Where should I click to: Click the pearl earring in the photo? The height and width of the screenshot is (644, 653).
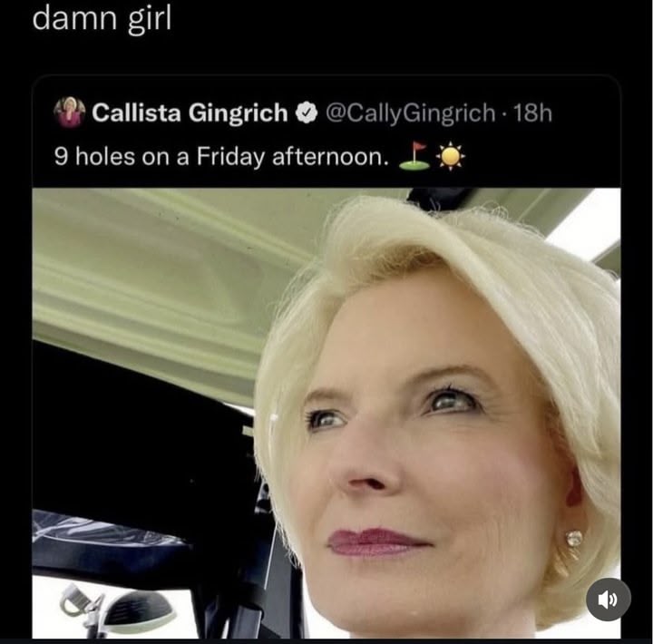[x=573, y=538]
